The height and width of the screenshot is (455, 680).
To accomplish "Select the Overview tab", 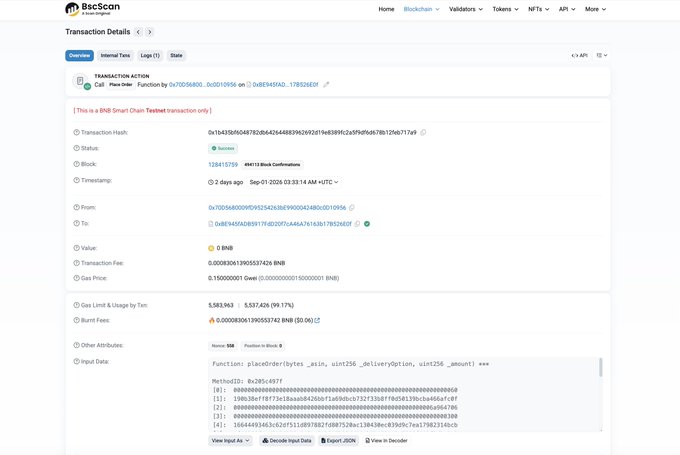I will coord(79,56).
